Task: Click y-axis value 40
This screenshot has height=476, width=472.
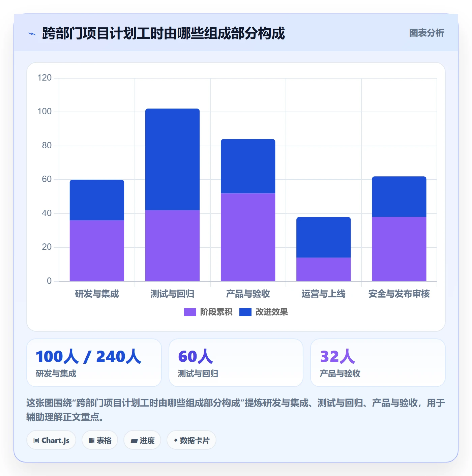Action: (47, 213)
